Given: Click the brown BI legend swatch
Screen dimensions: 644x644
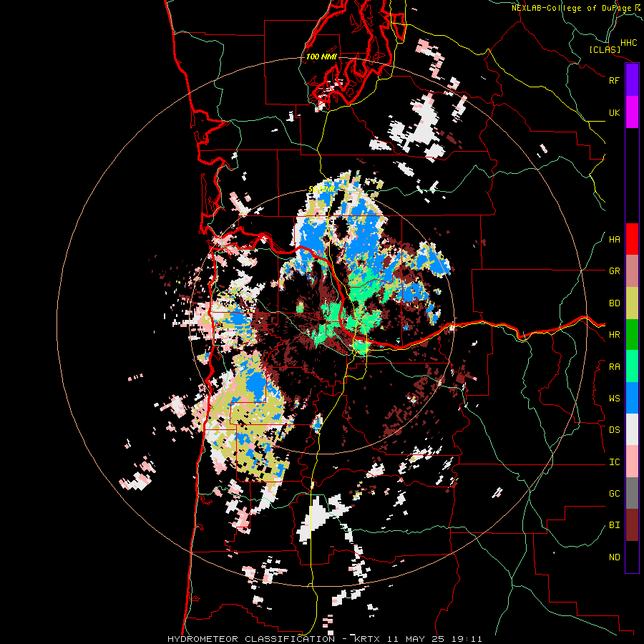Looking at the screenshot, I should pyautogui.click(x=632, y=525).
